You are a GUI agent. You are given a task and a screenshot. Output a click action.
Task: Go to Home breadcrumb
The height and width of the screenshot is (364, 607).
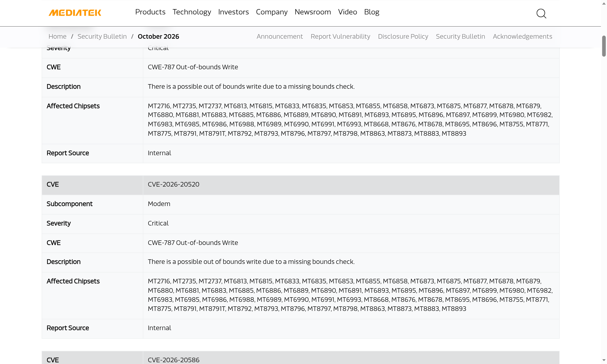(57, 36)
